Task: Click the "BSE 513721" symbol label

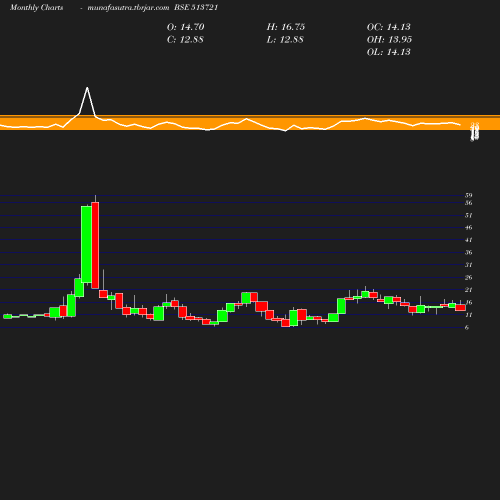Action: (196, 7)
